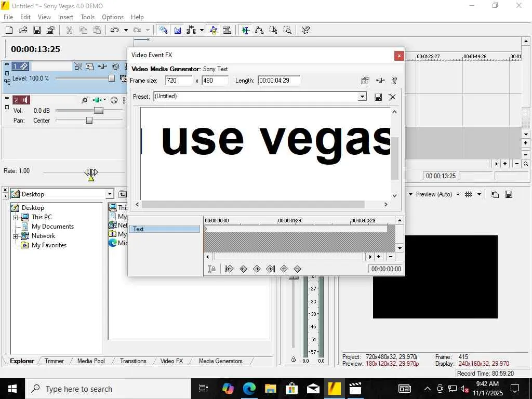Go to Previous Keyframe button
This screenshot has height=399, width=532.
(x=243, y=269)
